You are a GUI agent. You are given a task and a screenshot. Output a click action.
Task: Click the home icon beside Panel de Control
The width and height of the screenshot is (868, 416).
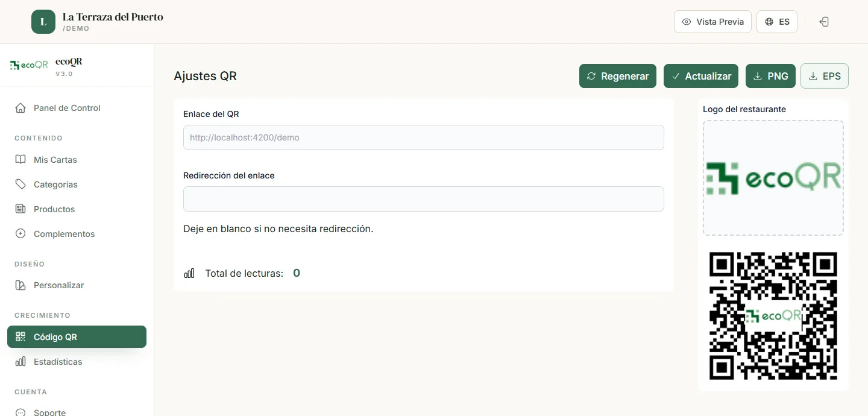click(x=20, y=108)
